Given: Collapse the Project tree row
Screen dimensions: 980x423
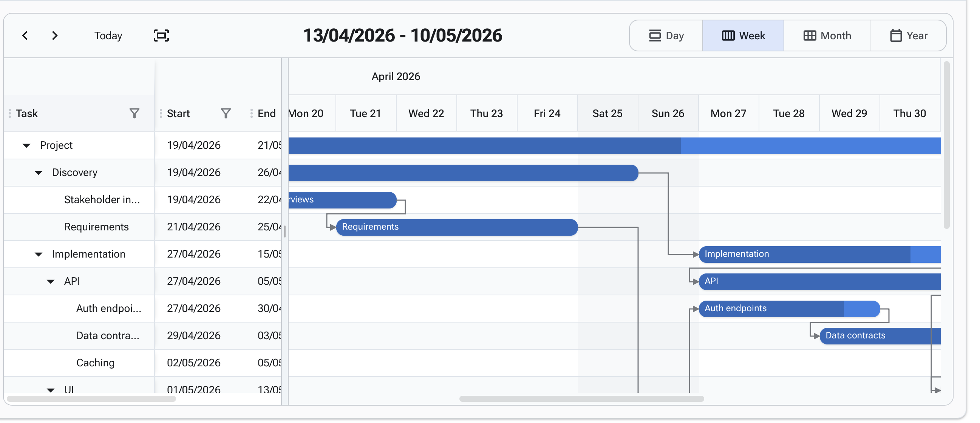Looking at the screenshot, I should (26, 145).
